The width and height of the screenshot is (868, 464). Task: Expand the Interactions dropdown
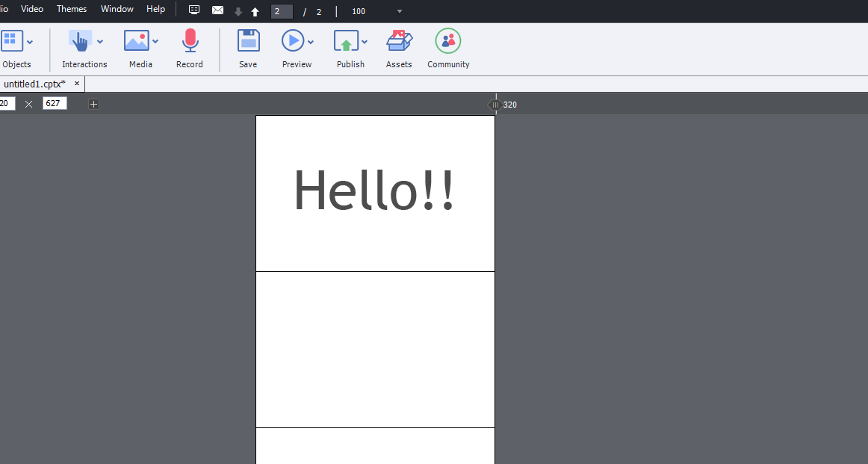[x=100, y=41]
